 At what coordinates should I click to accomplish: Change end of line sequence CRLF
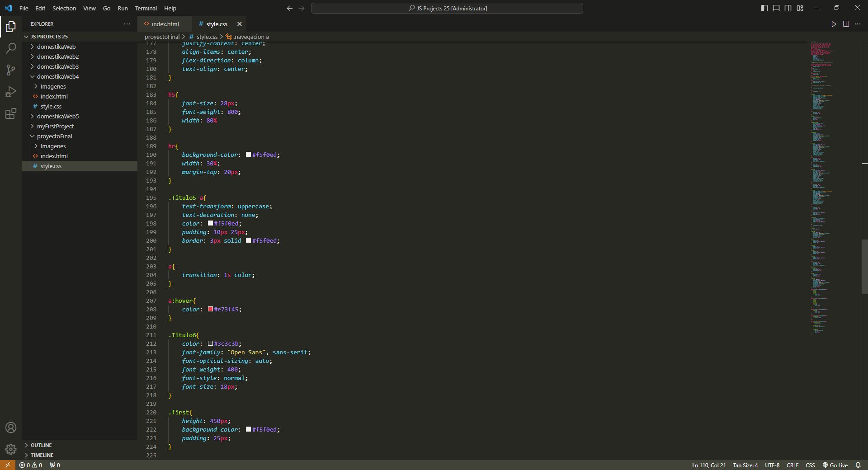point(793,465)
